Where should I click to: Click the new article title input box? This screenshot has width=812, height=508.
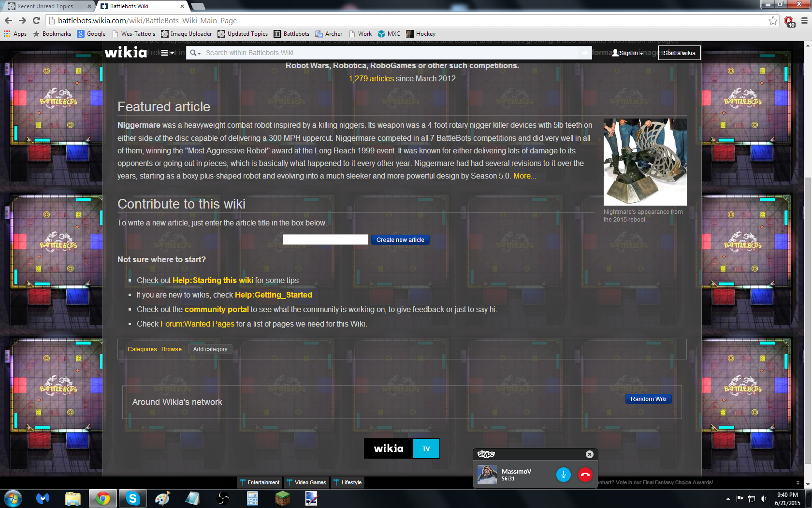[325, 239]
